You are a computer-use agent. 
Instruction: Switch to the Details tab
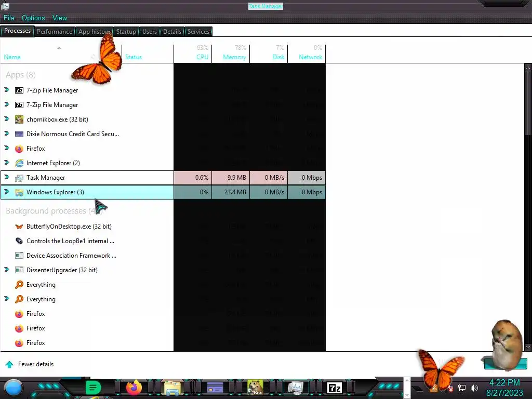pyautogui.click(x=172, y=32)
